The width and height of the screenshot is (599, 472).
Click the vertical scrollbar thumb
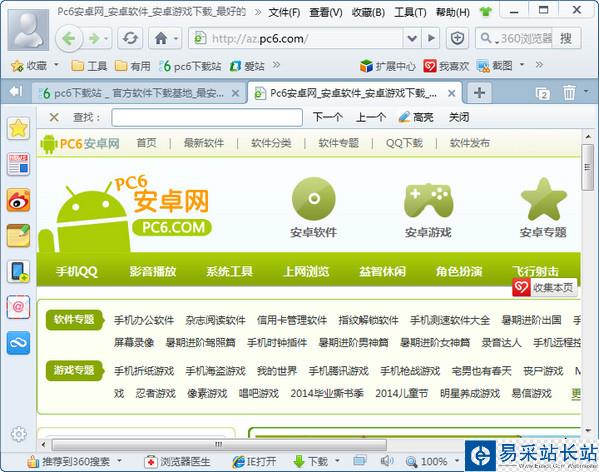[x=587, y=167]
